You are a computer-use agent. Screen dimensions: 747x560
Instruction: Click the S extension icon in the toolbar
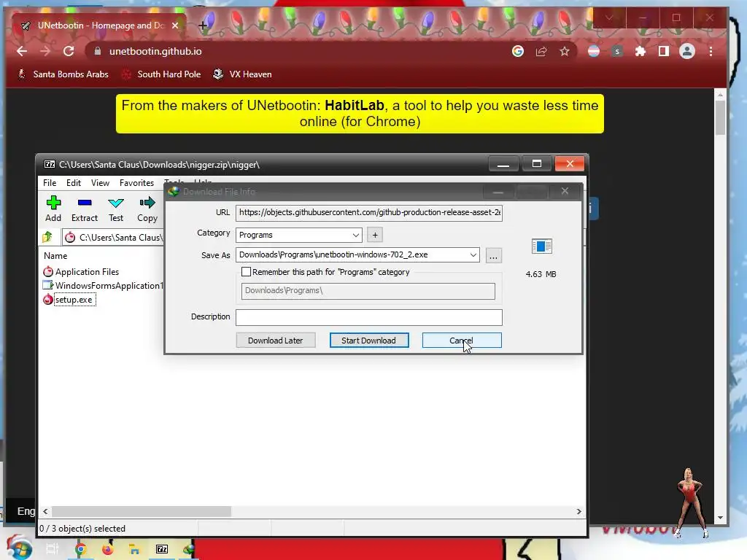pos(617,52)
